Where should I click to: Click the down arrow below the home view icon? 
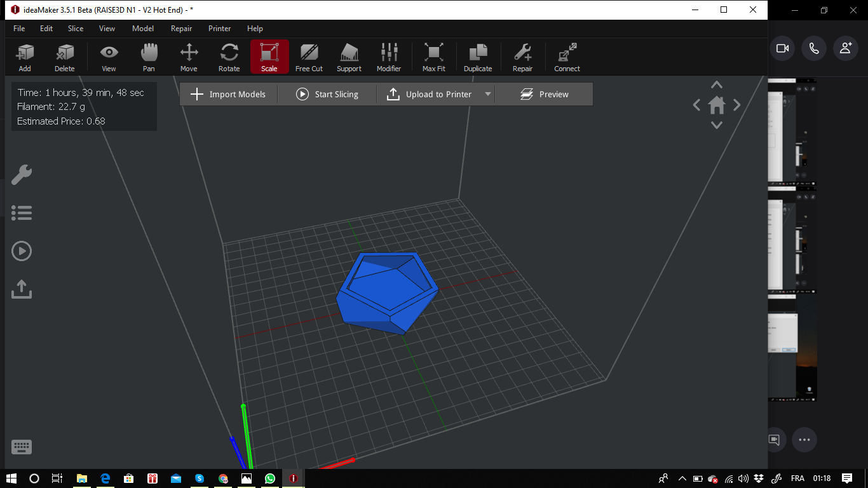(x=717, y=125)
